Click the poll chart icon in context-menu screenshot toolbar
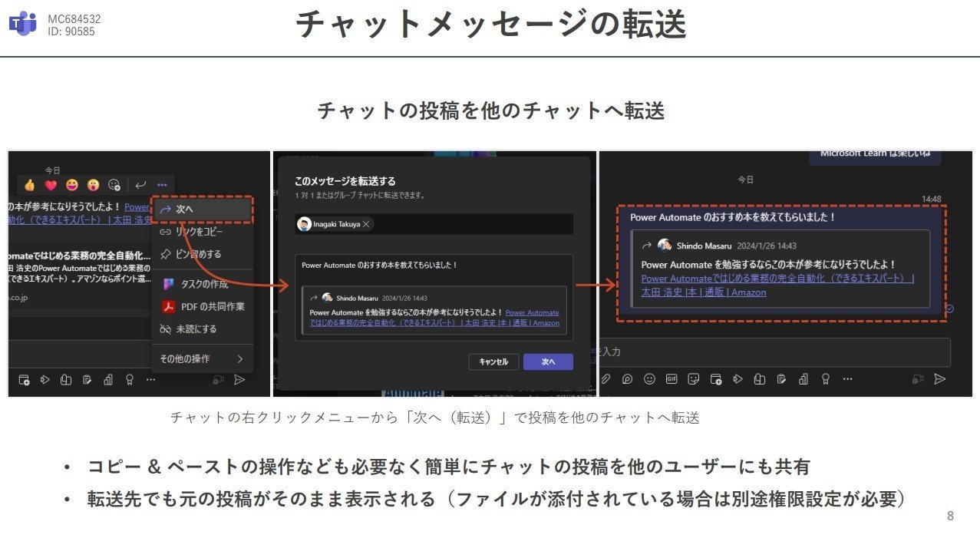Image resolution: width=980 pixels, height=538 pixels. [108, 379]
